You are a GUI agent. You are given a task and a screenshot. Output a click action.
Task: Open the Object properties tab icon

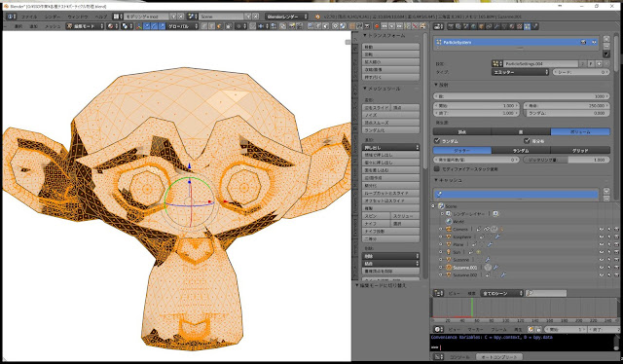tap(481, 26)
